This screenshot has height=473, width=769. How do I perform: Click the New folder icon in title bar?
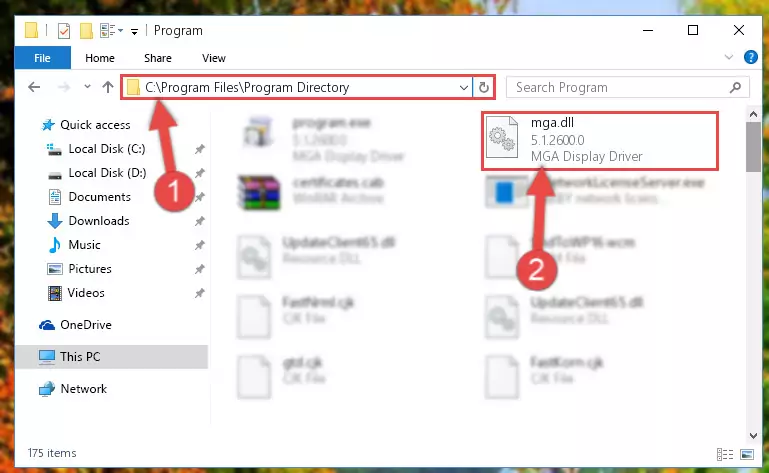tap(86, 31)
